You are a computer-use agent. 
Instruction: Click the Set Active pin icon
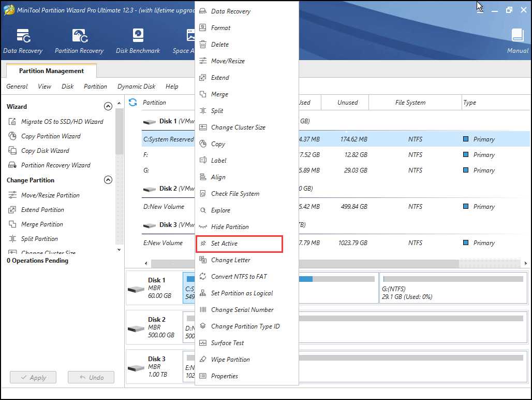tap(203, 243)
